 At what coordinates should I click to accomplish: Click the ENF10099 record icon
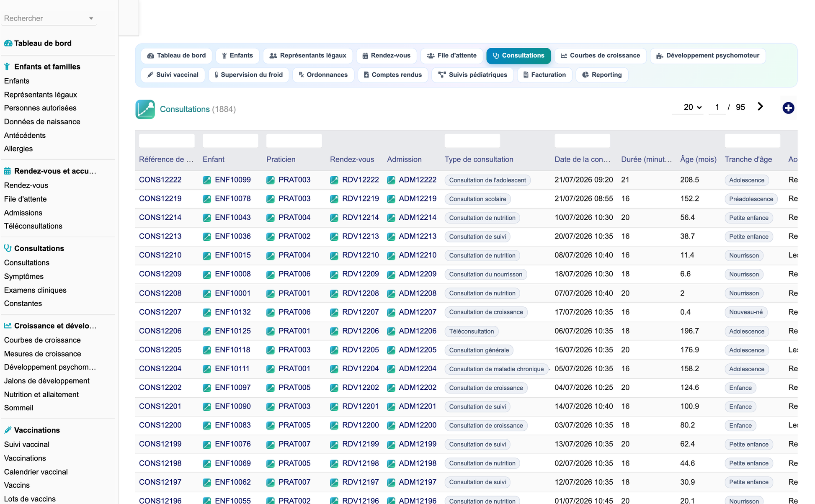[x=207, y=180]
